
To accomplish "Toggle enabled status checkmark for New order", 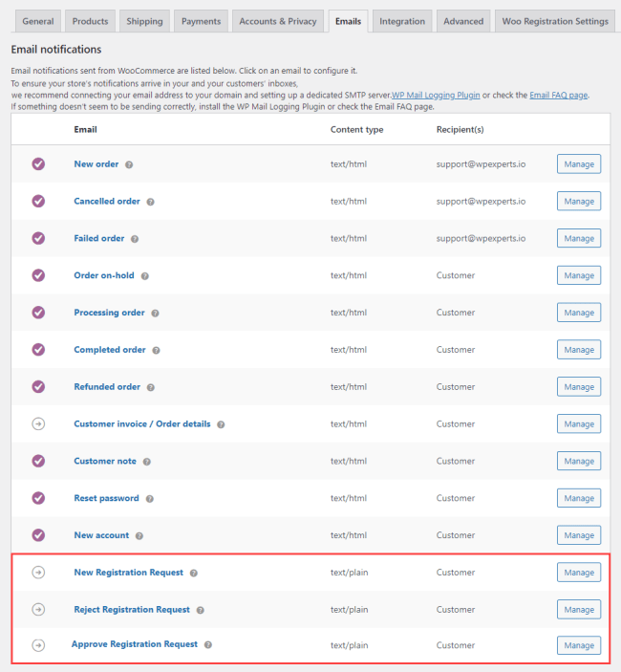I will coord(38,164).
